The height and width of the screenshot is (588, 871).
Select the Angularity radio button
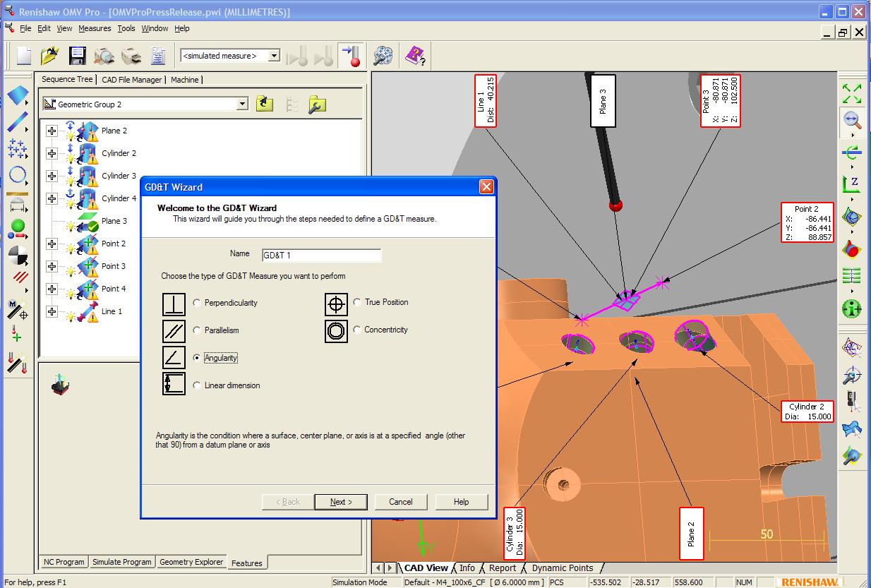point(197,358)
